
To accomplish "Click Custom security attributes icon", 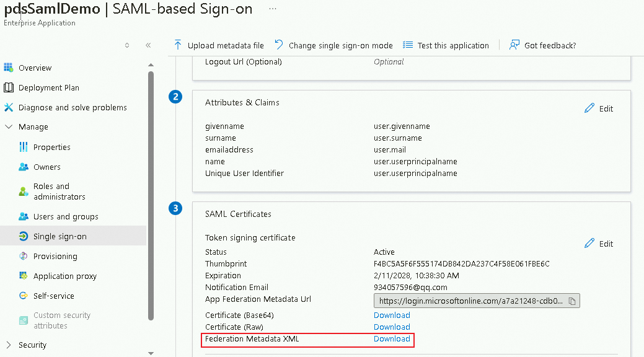I will tap(24, 320).
